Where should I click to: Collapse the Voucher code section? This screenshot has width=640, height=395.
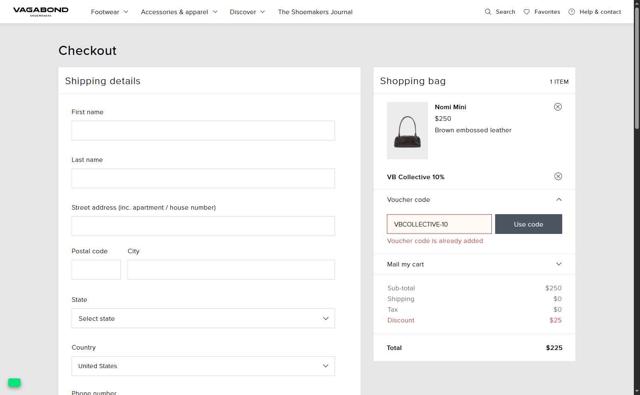pos(559,200)
